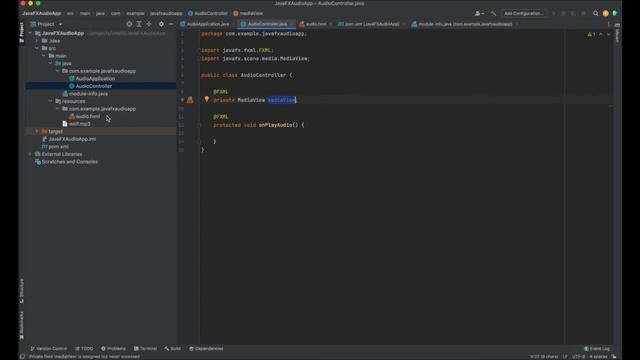Open Problems tool window
The height and width of the screenshot is (360, 640).
(113, 349)
